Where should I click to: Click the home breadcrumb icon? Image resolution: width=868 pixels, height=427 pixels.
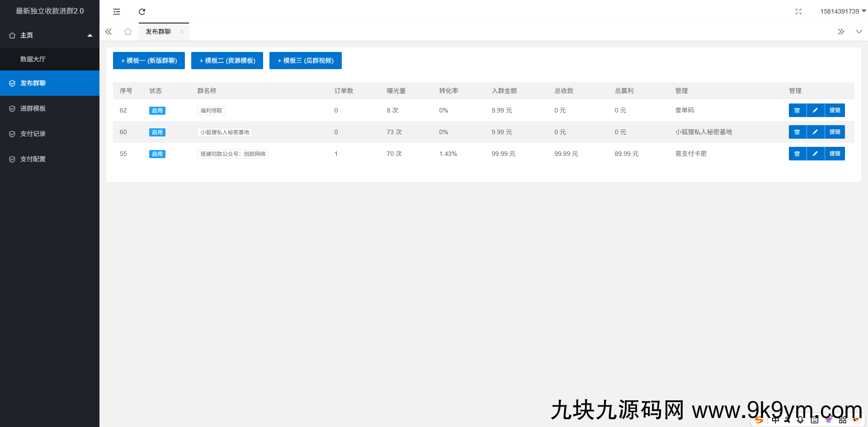click(x=127, y=32)
